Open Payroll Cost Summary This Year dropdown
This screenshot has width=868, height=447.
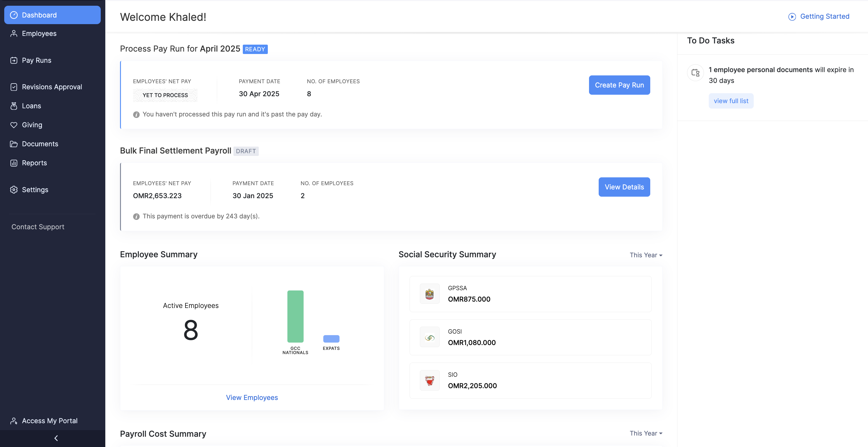point(646,433)
